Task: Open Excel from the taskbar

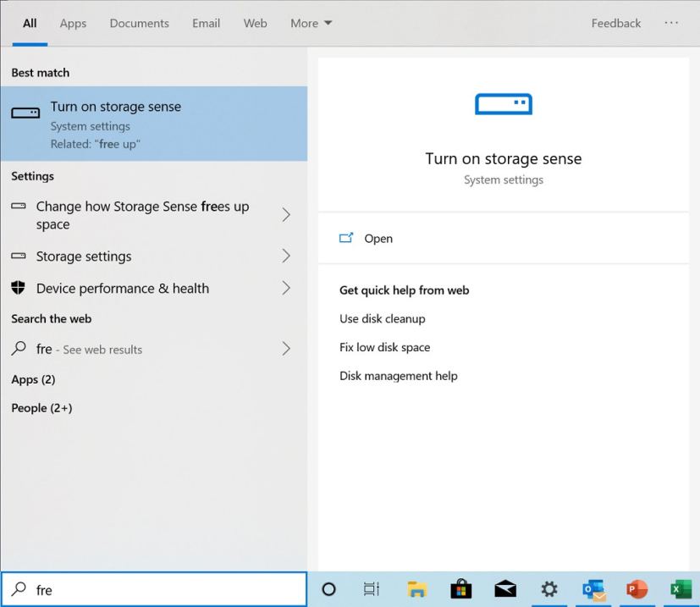Action: (680, 589)
